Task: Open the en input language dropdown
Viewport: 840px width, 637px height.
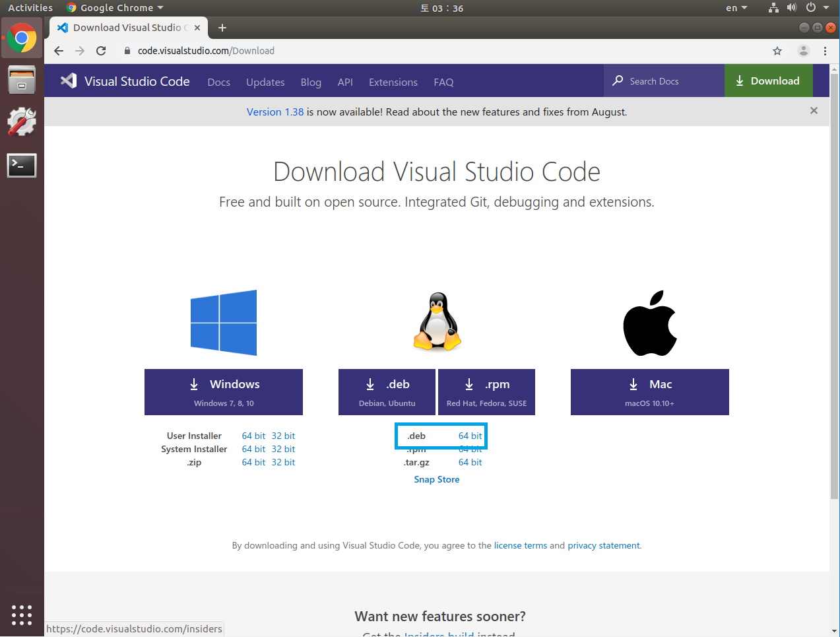Action: pos(736,8)
